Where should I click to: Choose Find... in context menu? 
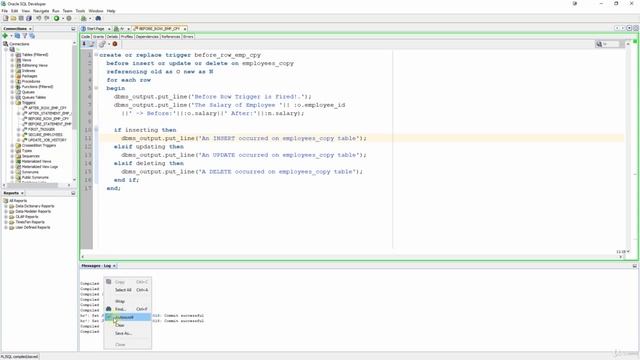point(128,309)
